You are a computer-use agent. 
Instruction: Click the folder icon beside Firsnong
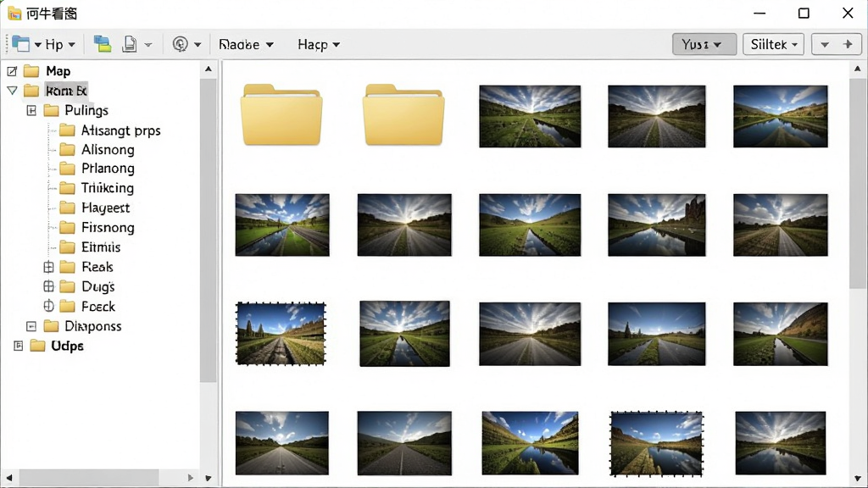coord(67,227)
